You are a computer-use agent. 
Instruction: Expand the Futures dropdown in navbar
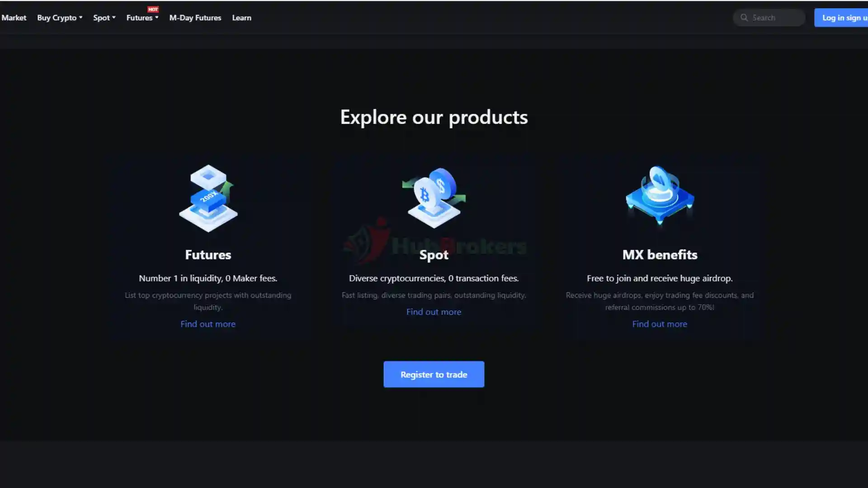coord(142,18)
